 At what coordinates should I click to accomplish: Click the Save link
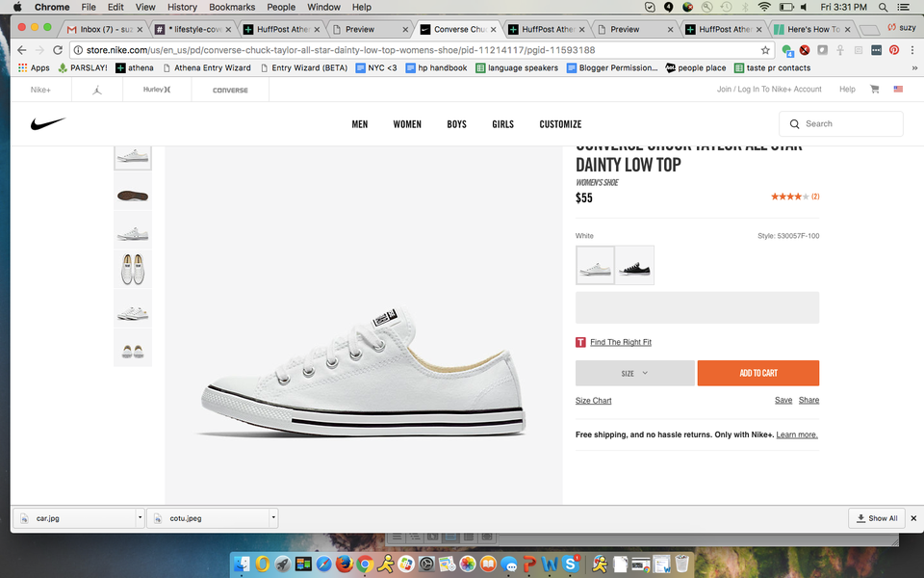(783, 400)
